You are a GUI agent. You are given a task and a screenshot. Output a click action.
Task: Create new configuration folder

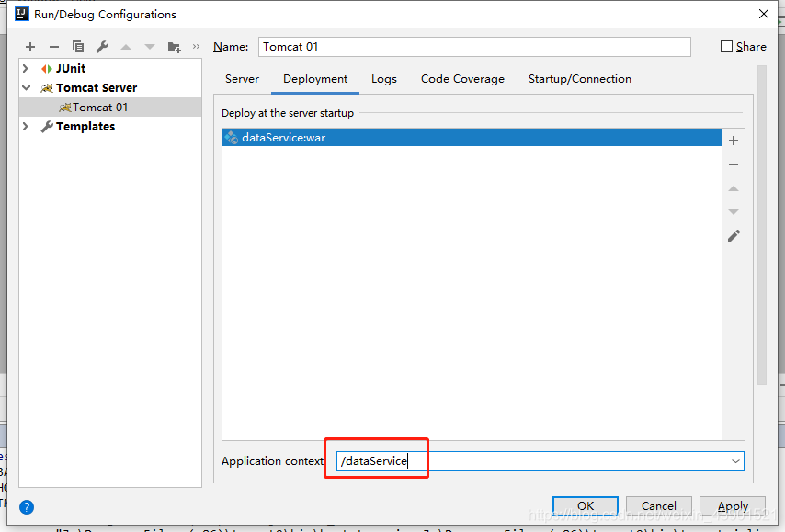pyautogui.click(x=175, y=47)
